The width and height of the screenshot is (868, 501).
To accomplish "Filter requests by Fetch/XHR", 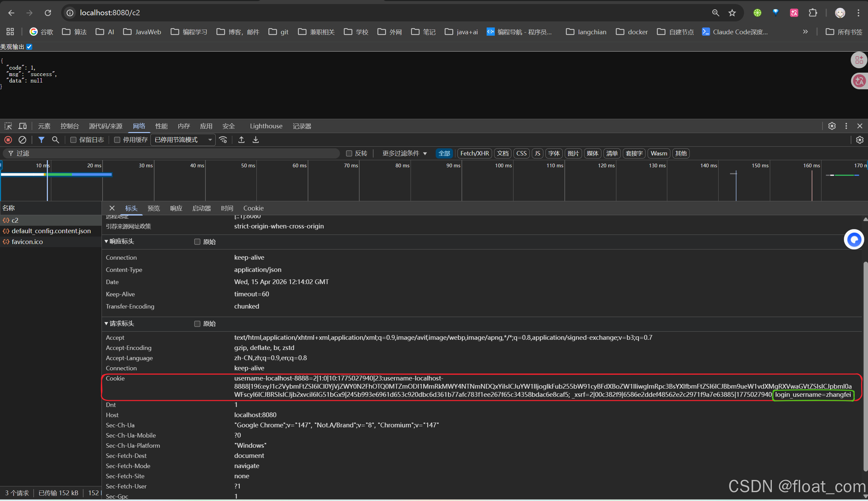I will point(474,153).
